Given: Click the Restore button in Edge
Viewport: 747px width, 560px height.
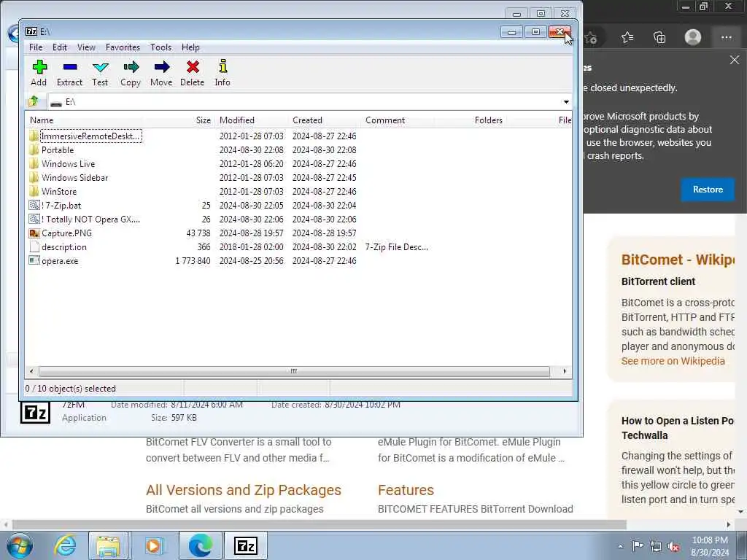Looking at the screenshot, I should [x=708, y=190].
